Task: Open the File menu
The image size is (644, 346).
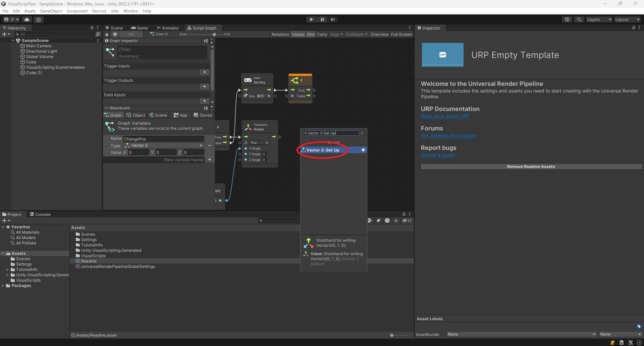Action: [x=5, y=11]
